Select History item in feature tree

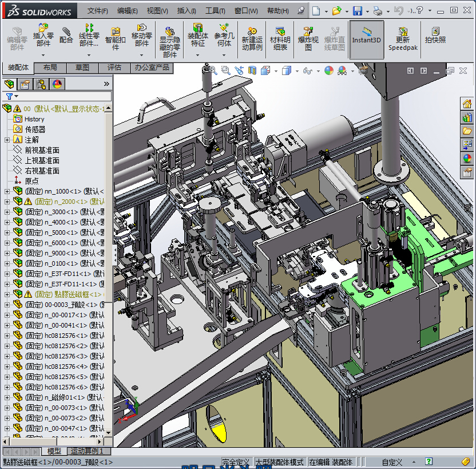[34, 119]
